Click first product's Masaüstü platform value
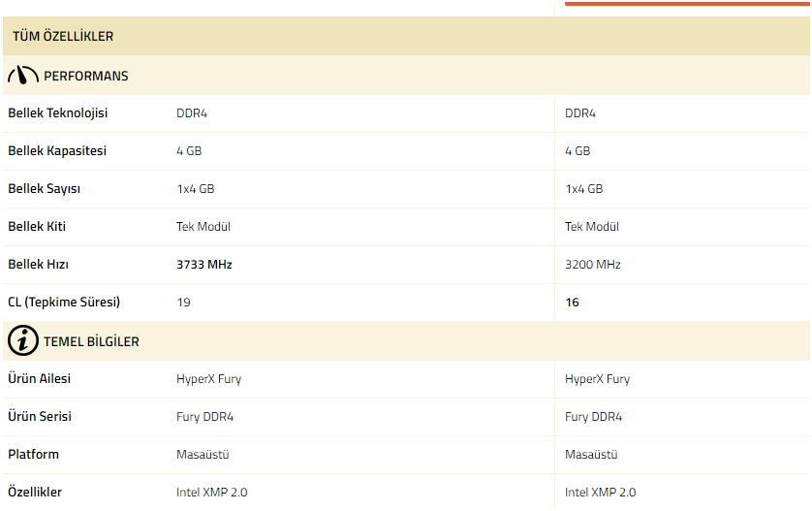 [x=203, y=455]
